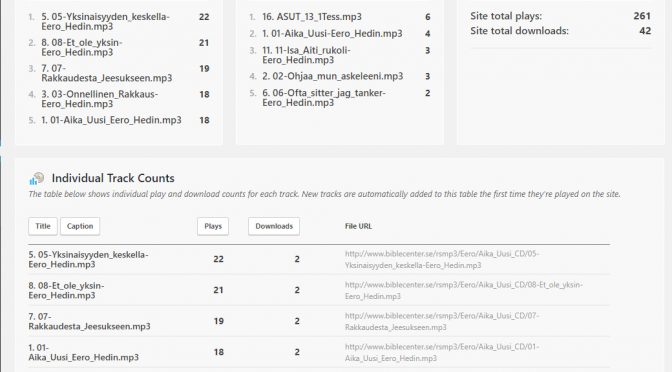Click top downloads entry 11. 11-Isa_Aiti_rukoli
The height and width of the screenshot is (372, 672).
click(x=306, y=55)
